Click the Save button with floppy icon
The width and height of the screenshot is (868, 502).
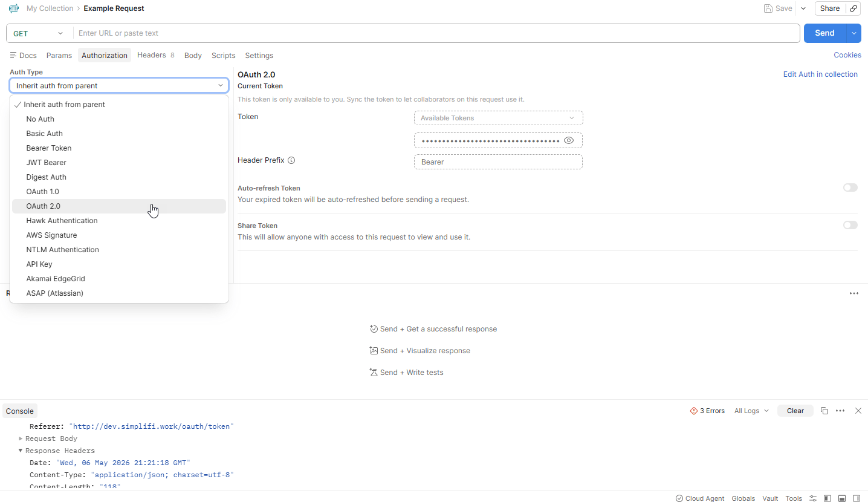(778, 8)
